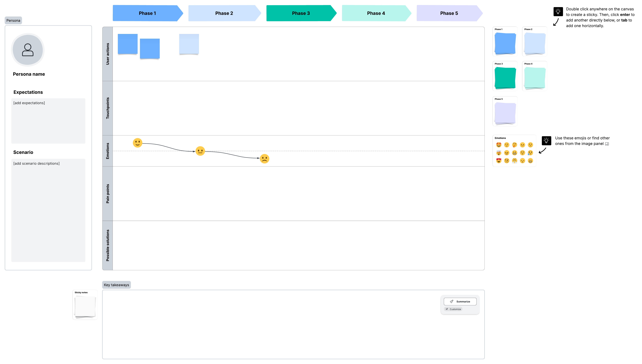Image resolution: width=642 pixels, height=364 pixels.
Task: Click the [add expectations] text field
Action: (x=48, y=121)
